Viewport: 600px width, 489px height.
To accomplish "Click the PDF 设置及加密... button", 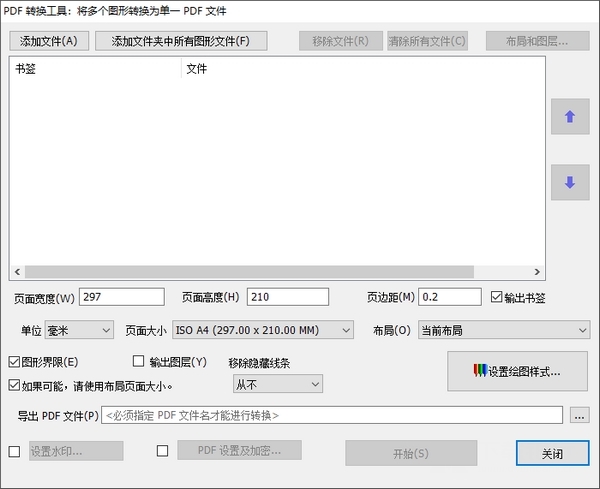I will 240,450.
